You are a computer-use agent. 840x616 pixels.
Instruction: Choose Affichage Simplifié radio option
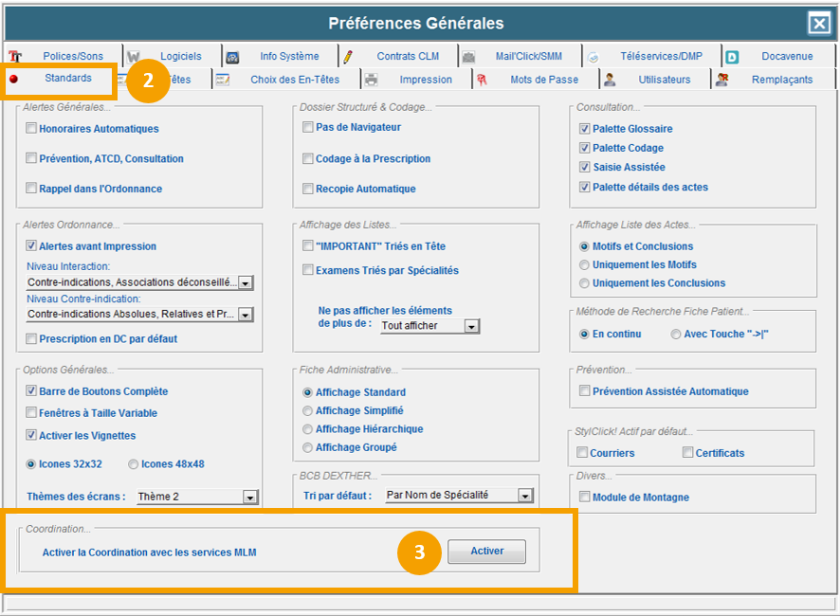click(307, 411)
